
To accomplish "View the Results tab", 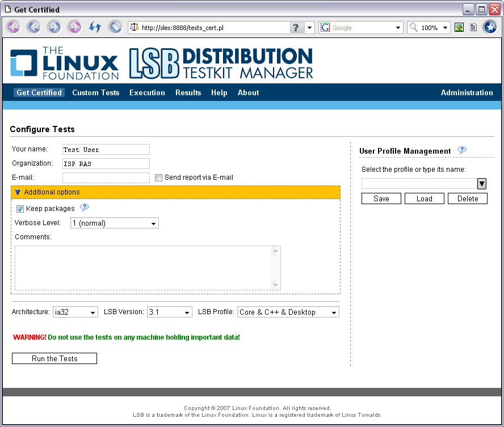I will coord(188,92).
